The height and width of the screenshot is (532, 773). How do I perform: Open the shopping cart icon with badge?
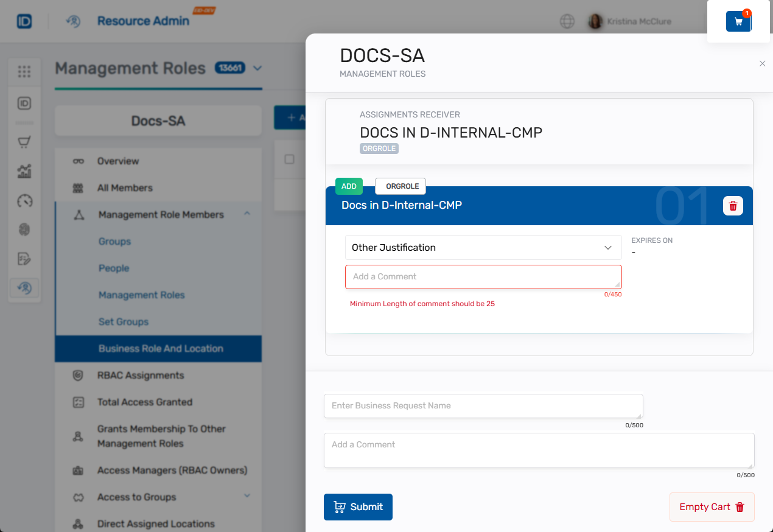(x=738, y=21)
